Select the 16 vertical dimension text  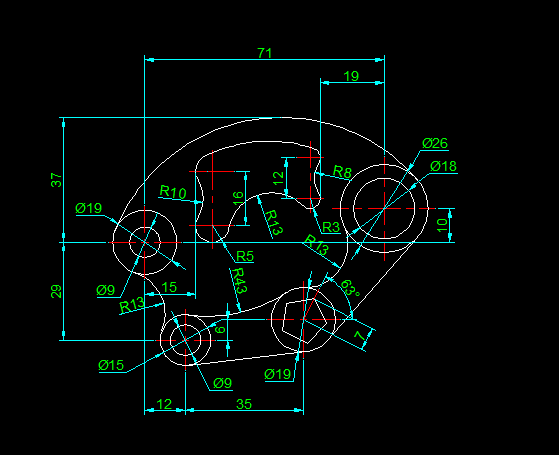[238, 198]
